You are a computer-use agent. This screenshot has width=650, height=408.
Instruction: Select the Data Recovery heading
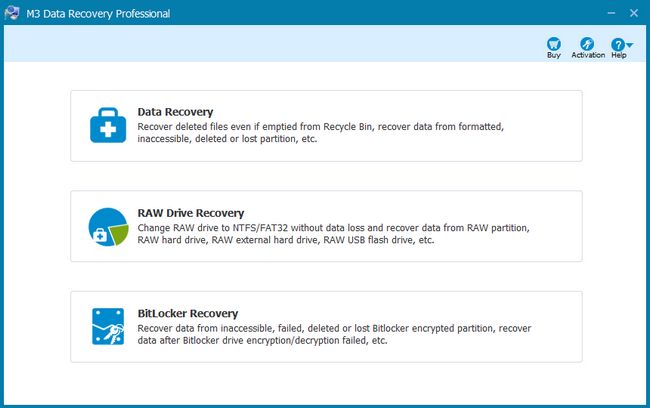click(175, 112)
